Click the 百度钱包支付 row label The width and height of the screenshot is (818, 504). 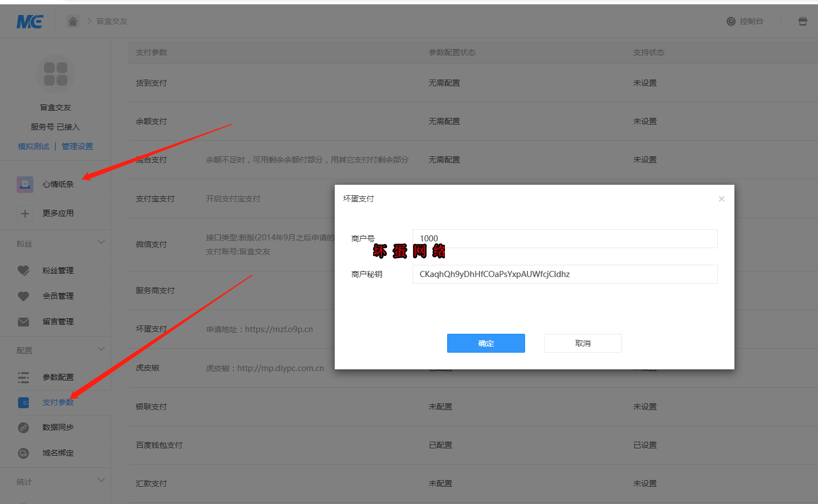point(159,445)
